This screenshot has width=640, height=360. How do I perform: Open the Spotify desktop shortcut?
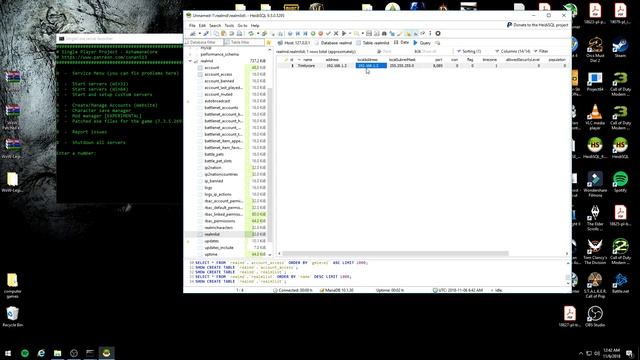[620, 182]
